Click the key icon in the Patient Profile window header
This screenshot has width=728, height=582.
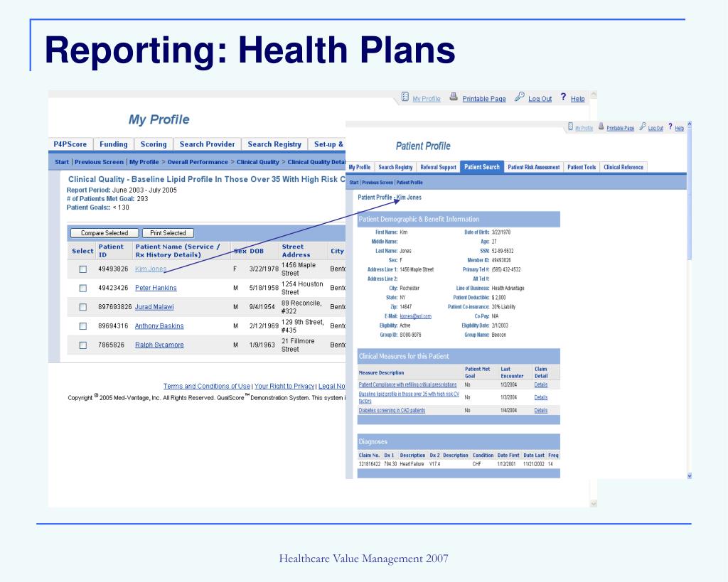pos(643,126)
